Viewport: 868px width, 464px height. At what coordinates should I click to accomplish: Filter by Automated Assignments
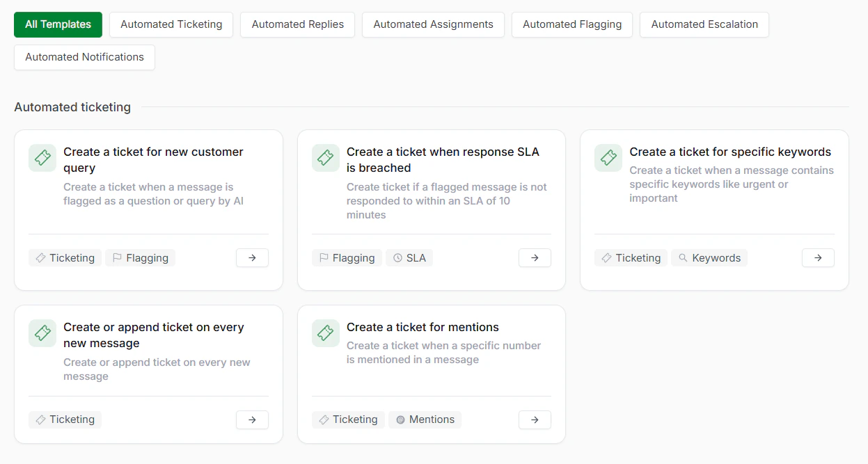tap(433, 24)
